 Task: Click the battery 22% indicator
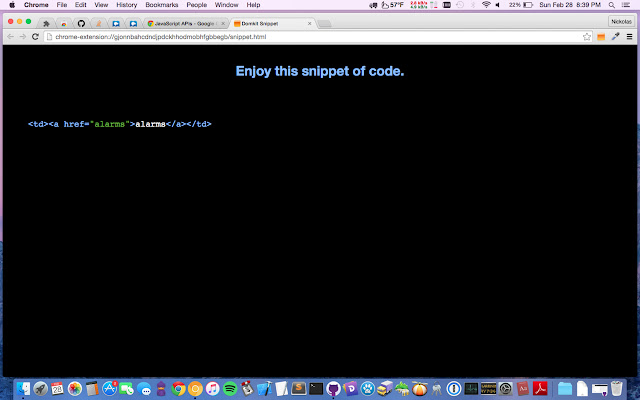coord(521,5)
